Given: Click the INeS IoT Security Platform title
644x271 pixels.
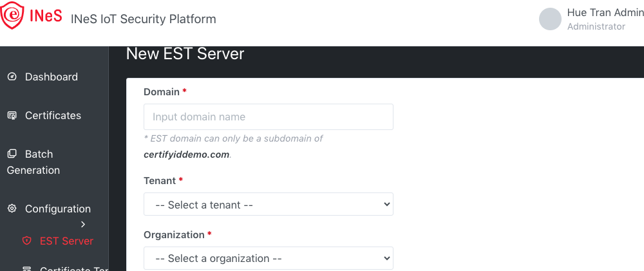Looking at the screenshot, I should [144, 19].
